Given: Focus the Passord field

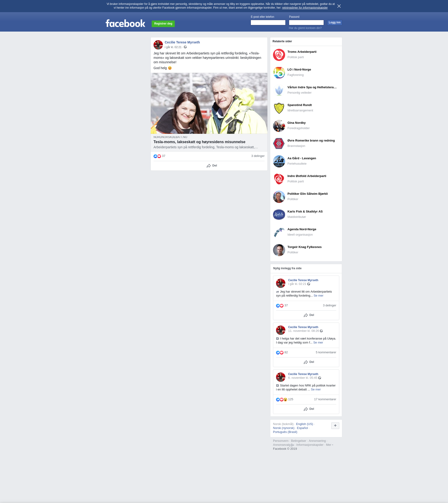Looking at the screenshot, I should point(306,22).
